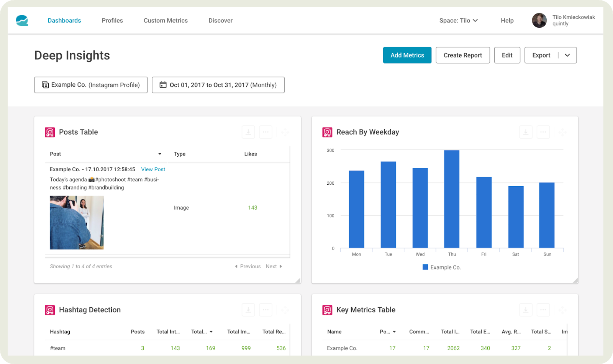This screenshot has height=364, width=613.
Task: Expand the Export button dropdown arrow
Action: click(567, 55)
